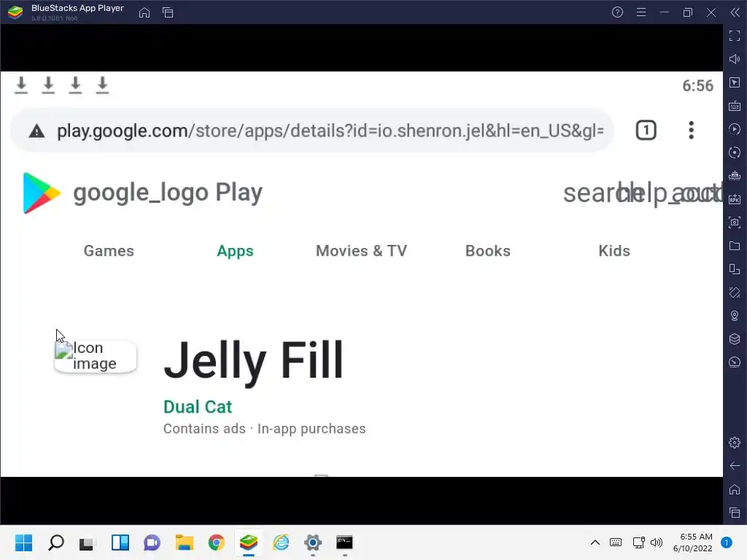
Task: Click the site warning triangle icon
Action: tap(36, 131)
